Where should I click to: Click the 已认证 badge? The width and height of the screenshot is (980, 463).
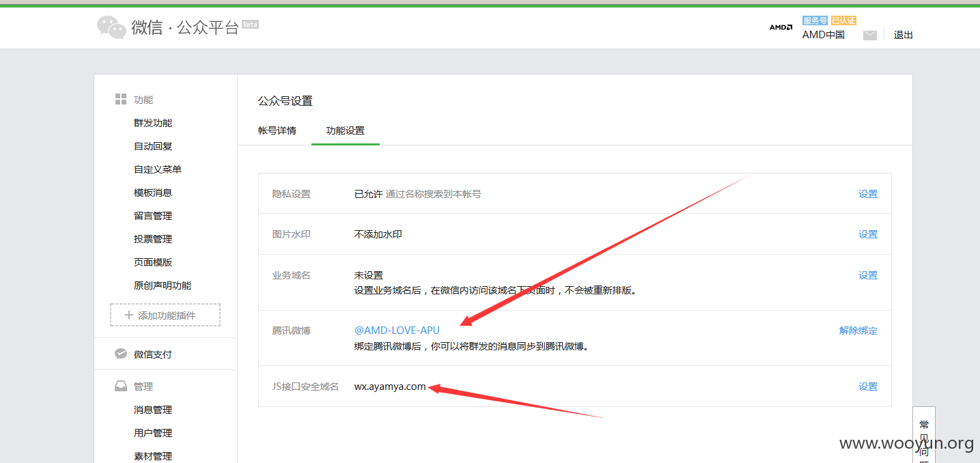coord(843,20)
